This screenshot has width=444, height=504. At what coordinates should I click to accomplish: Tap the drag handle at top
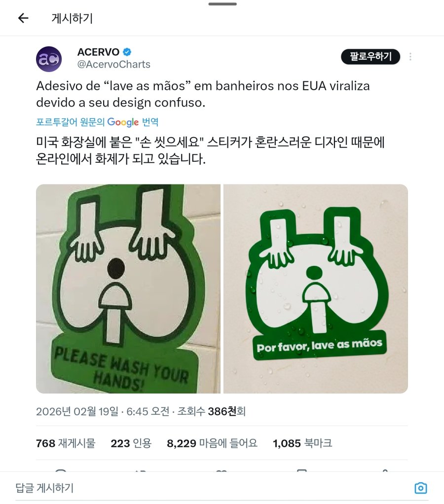222,4
